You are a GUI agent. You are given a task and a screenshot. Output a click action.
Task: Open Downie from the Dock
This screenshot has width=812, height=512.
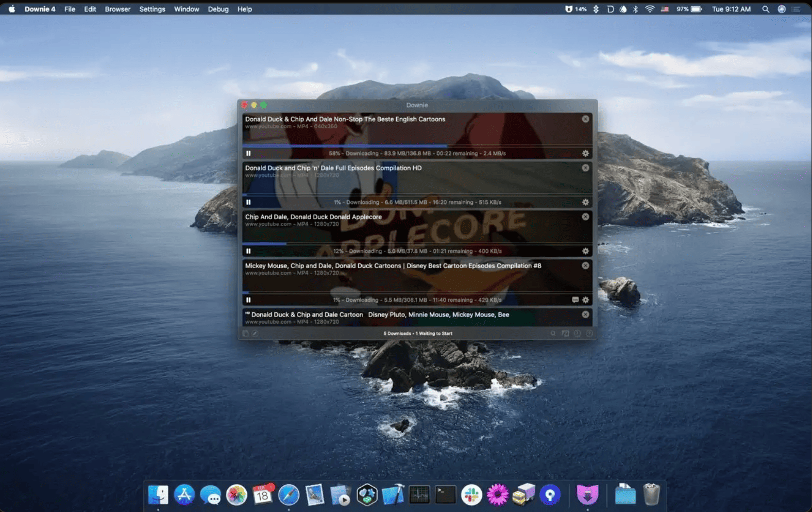point(587,495)
